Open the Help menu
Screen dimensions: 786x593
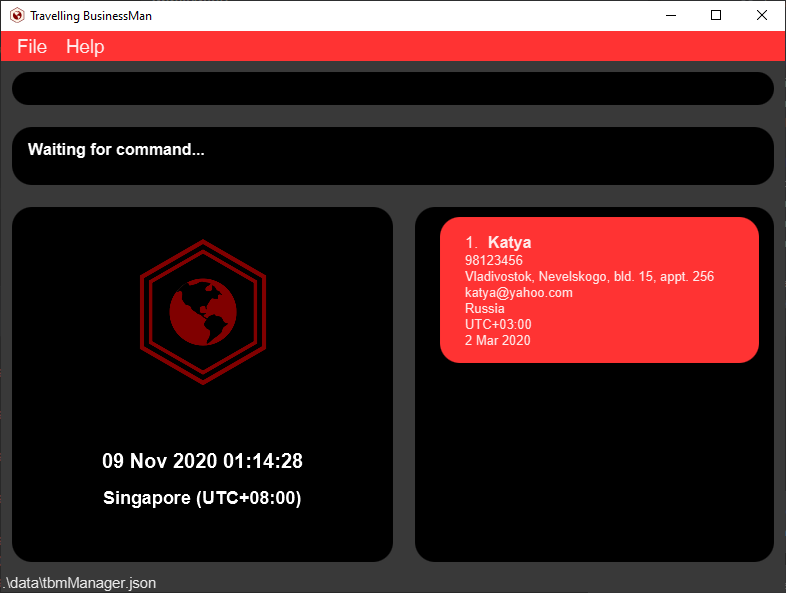85,47
